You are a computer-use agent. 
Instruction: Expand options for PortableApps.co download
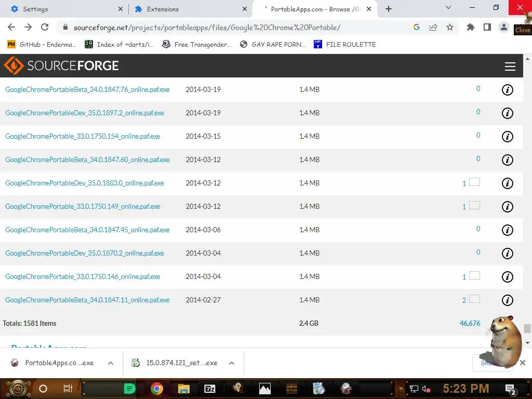111,363
